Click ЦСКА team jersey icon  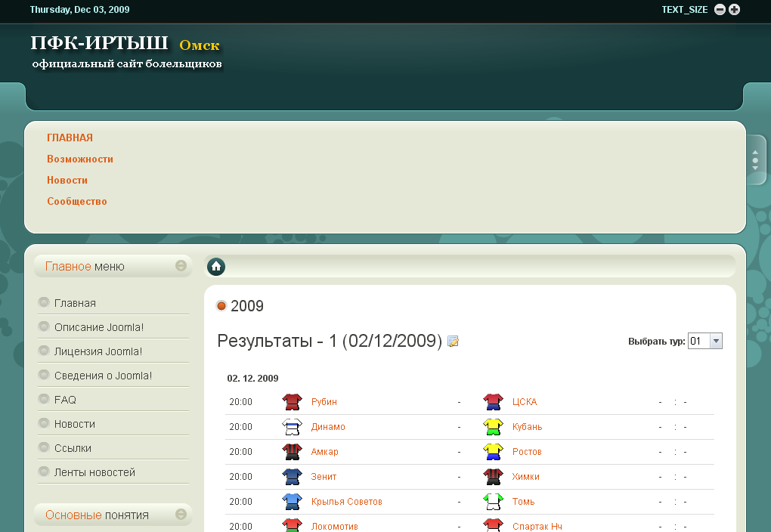click(x=493, y=402)
